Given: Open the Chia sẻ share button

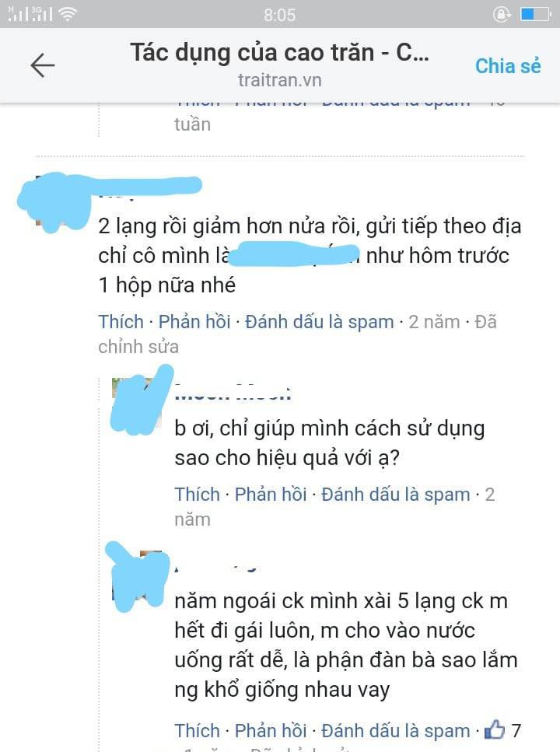Looking at the screenshot, I should (508, 66).
